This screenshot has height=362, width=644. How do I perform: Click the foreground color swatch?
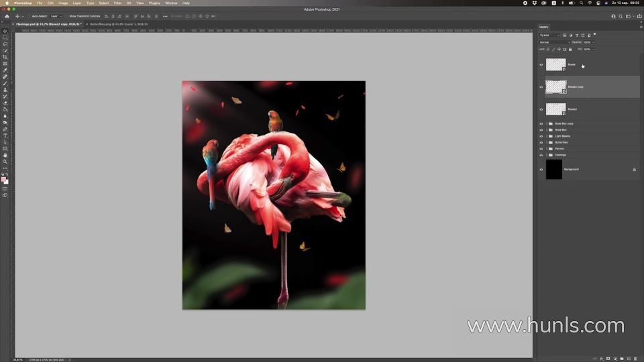coord(3,179)
